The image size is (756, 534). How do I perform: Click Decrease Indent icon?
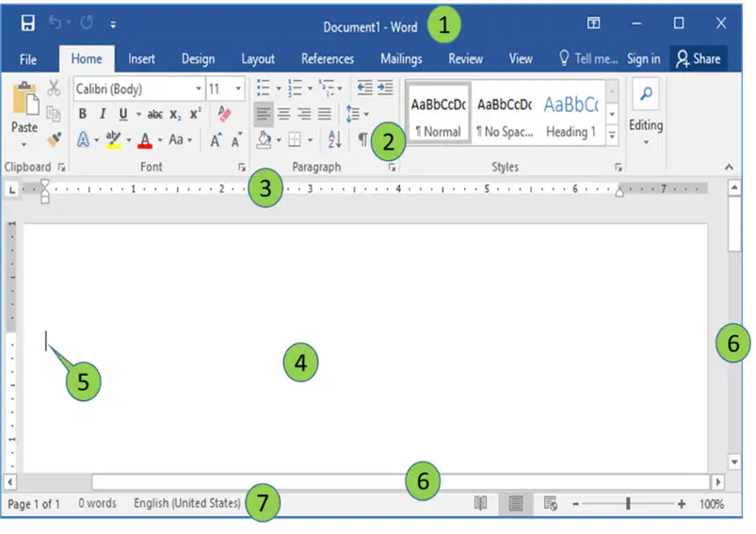point(365,88)
